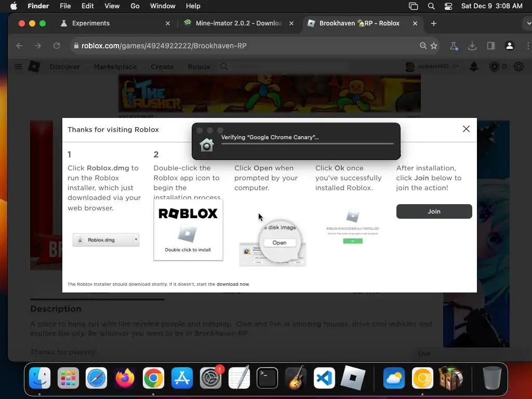Open the Mine-imator crate icon in dock
532x399 pixels.
coord(451,378)
